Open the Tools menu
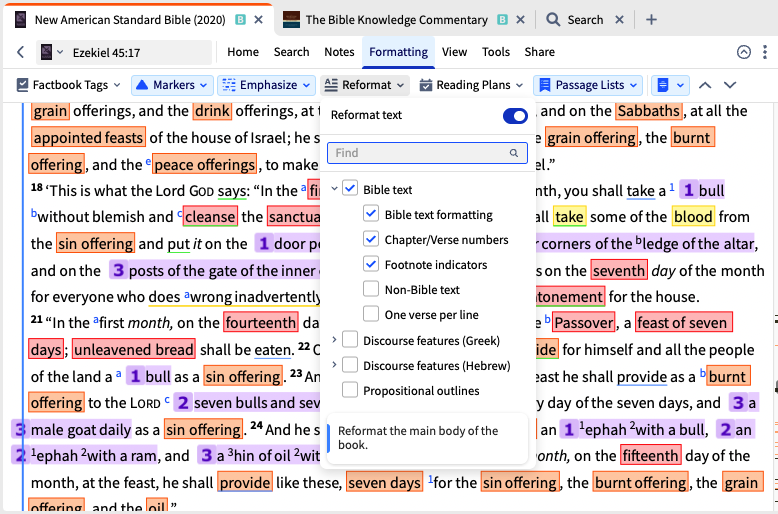 click(496, 52)
